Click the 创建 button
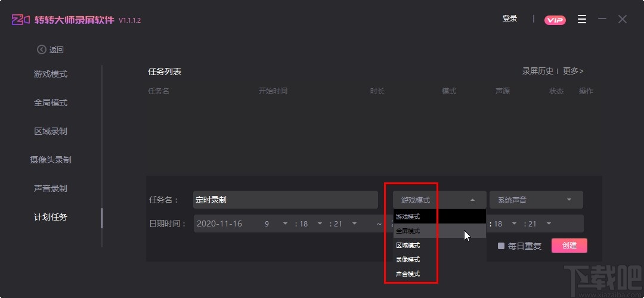 pyautogui.click(x=569, y=246)
